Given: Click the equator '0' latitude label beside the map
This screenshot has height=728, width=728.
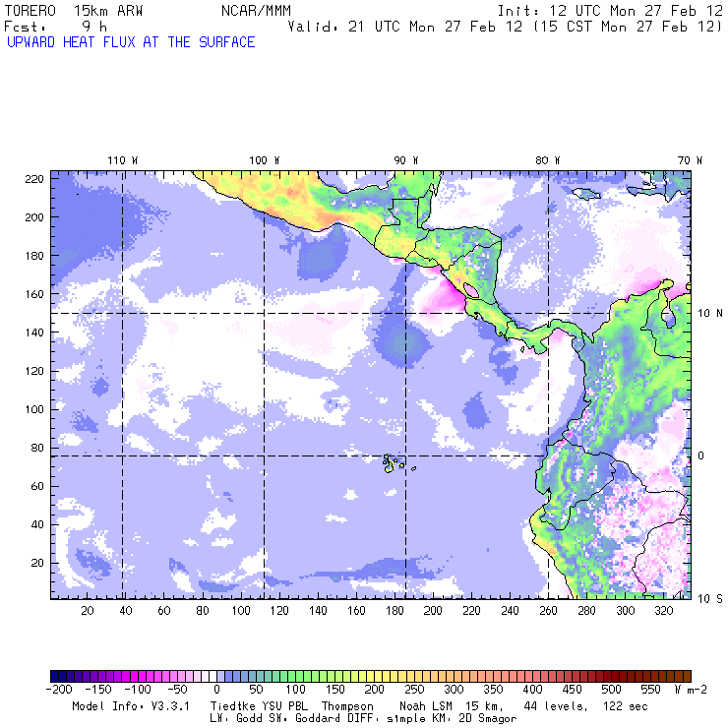Looking at the screenshot, I should [701, 455].
